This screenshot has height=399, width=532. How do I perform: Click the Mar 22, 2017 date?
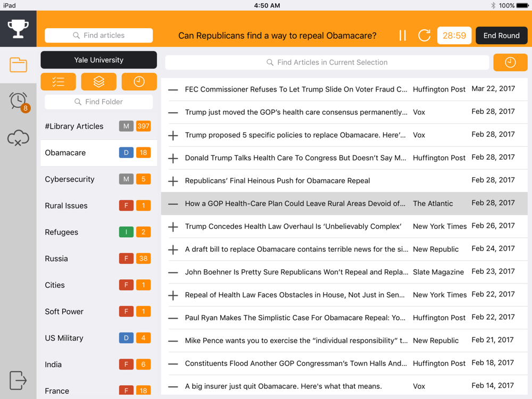(493, 88)
